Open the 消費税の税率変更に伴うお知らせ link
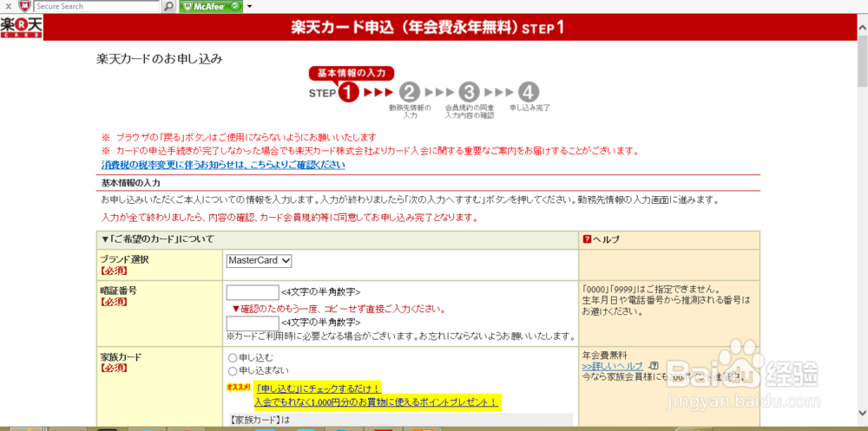This screenshot has height=431, width=868. (223, 165)
